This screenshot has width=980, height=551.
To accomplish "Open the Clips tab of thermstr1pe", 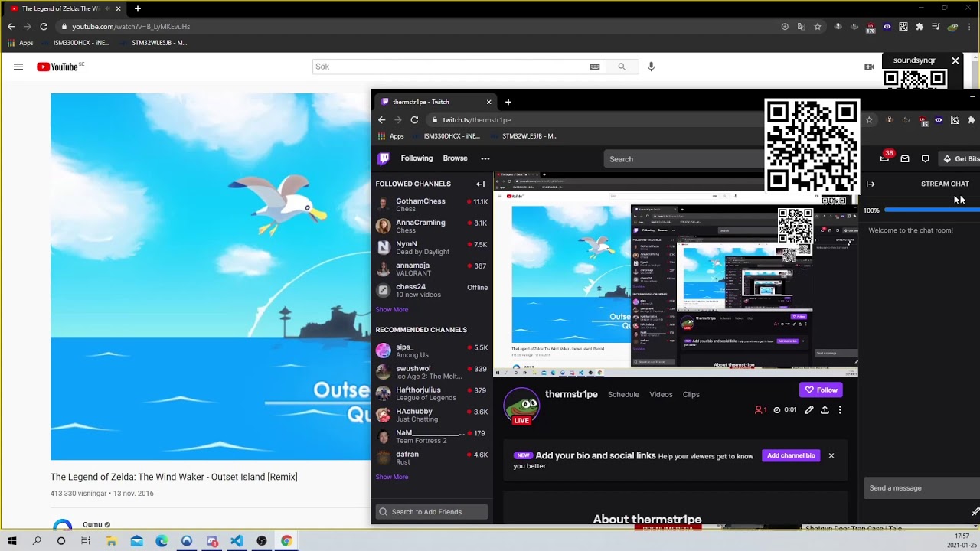I will coord(691,394).
